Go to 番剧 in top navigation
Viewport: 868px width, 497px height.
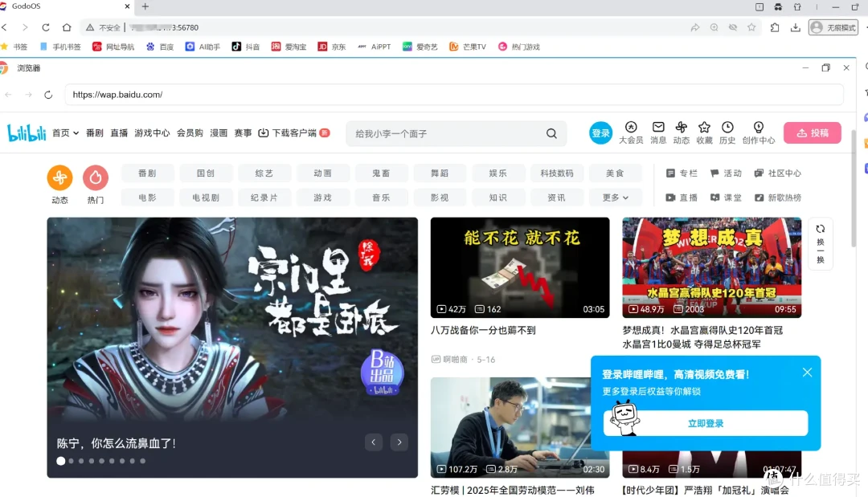tap(95, 132)
